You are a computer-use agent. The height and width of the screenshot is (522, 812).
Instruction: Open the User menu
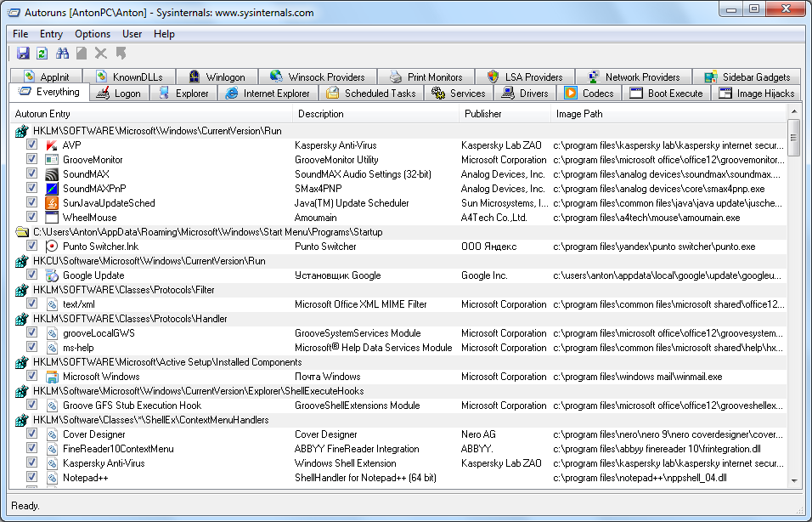(132, 34)
